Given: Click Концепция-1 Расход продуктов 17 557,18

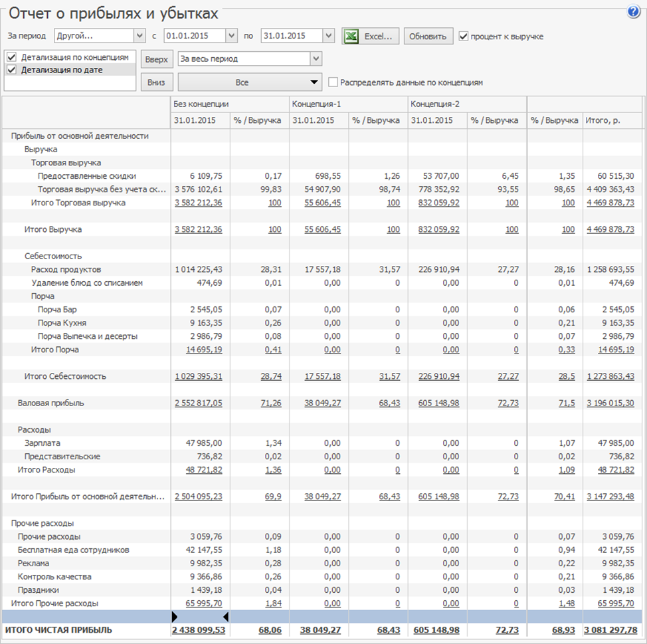Looking at the screenshot, I should 323,270.
